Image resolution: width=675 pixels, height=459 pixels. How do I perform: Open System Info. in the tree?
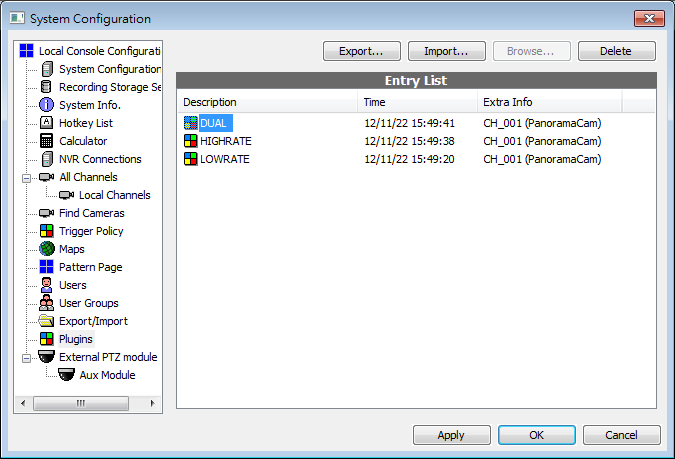tap(90, 105)
